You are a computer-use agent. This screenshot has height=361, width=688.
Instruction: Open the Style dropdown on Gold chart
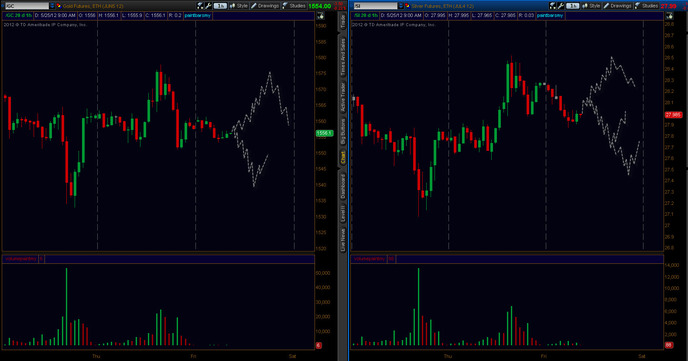pyautogui.click(x=239, y=6)
